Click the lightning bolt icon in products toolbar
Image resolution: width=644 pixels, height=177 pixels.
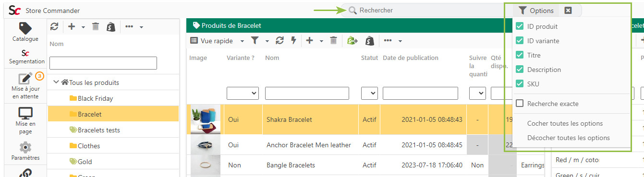coord(293,41)
